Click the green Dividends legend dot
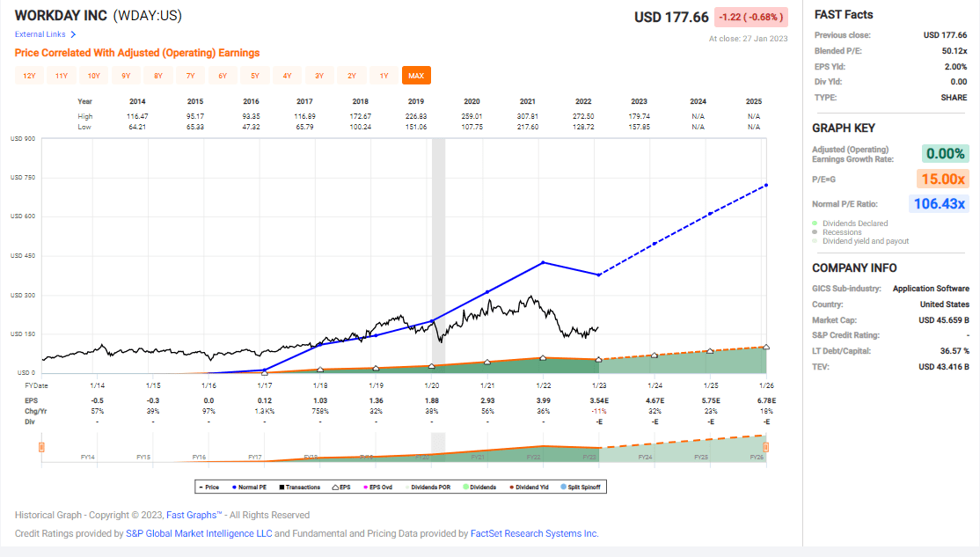The height and width of the screenshot is (557, 980). tap(465, 486)
